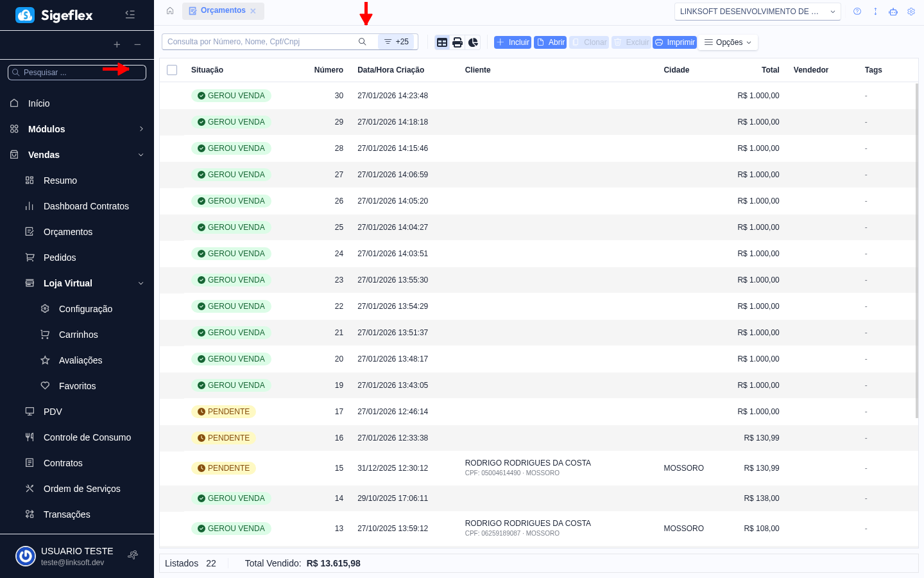This screenshot has height=578, width=924.
Task: Select the grid/table view icon
Action: 442,42
